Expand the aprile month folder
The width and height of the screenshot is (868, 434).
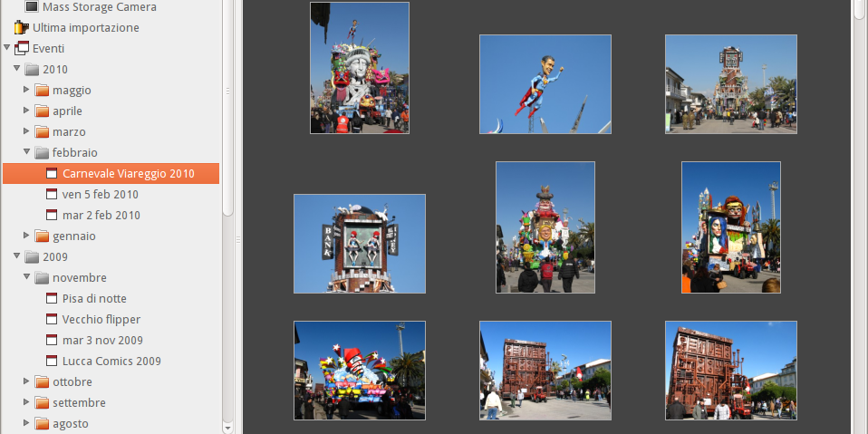(27, 111)
